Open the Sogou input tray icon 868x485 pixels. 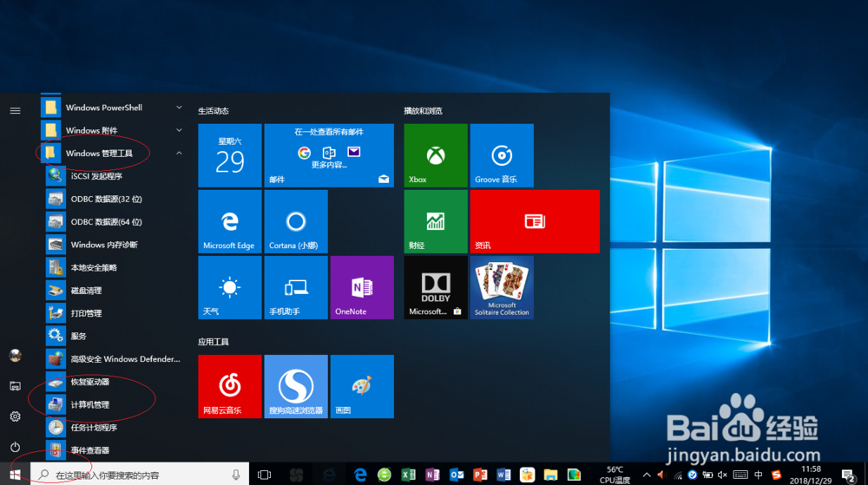(x=777, y=475)
